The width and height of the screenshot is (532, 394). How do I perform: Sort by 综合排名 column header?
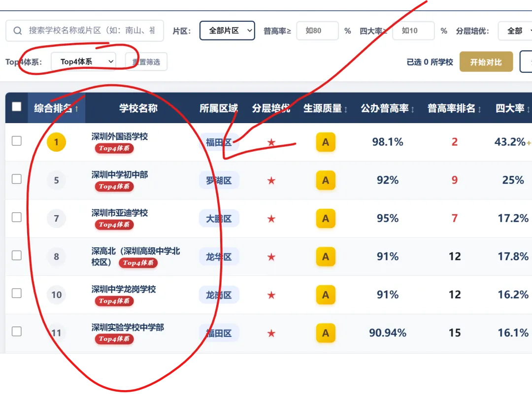tap(56, 108)
